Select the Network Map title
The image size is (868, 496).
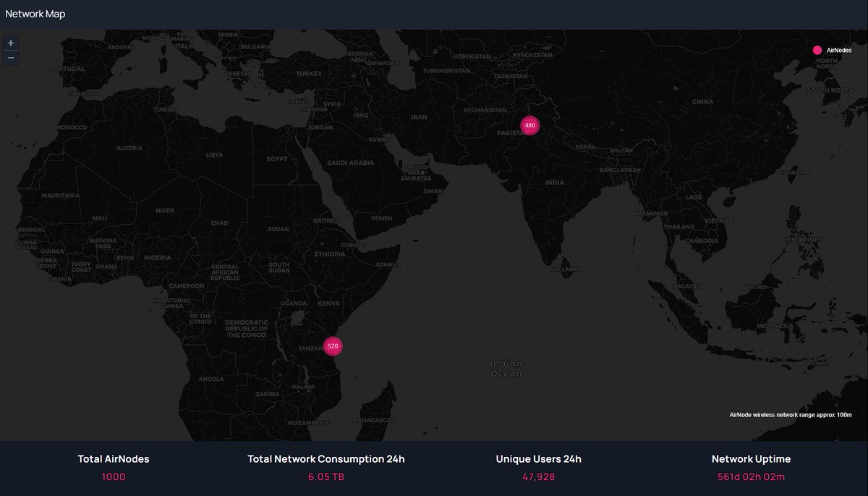(x=35, y=14)
